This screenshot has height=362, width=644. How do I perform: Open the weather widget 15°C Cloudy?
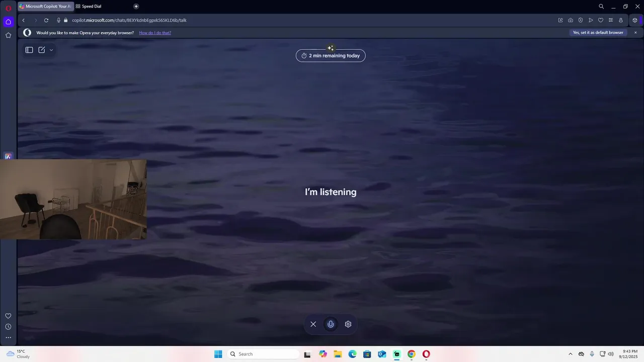coord(18,354)
